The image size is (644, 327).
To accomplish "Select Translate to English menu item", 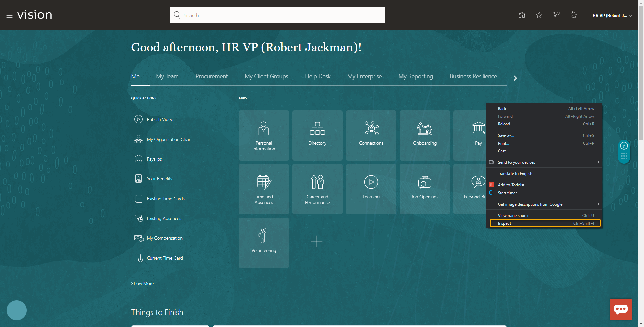I will click(x=544, y=174).
